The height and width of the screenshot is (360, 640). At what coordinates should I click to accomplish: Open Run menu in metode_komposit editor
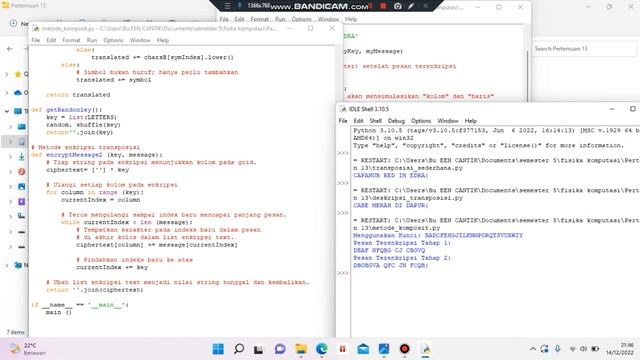coord(92,40)
